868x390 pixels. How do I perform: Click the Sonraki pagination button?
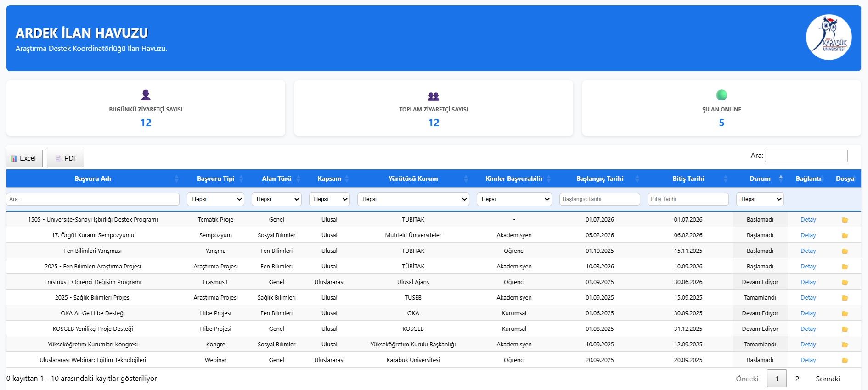(828, 379)
